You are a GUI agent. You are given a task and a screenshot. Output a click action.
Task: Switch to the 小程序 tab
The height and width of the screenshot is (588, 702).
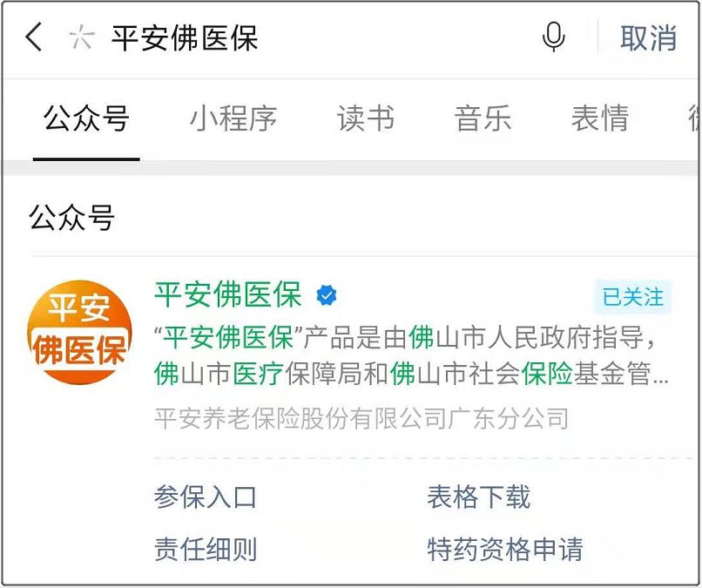(x=233, y=119)
